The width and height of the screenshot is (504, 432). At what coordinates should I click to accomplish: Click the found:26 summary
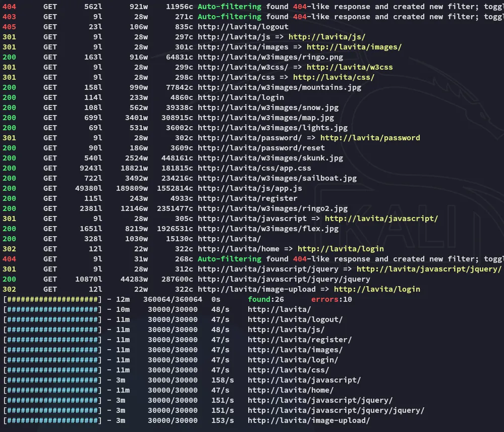tap(266, 299)
